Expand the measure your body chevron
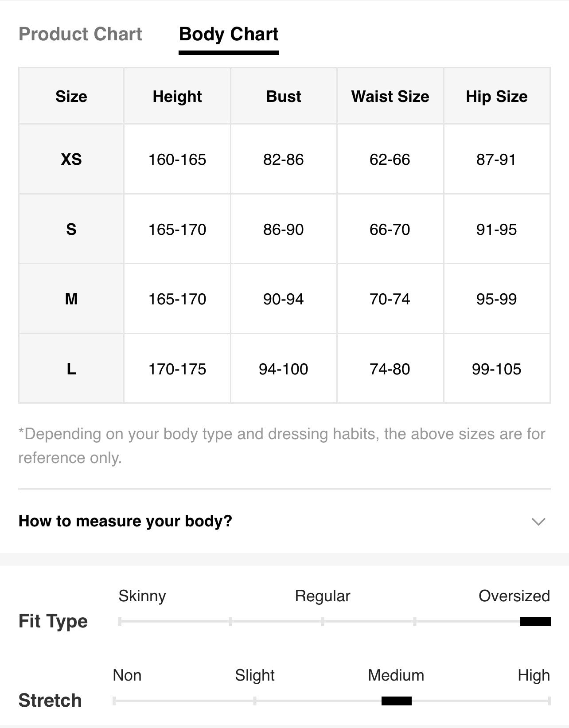Image resolution: width=569 pixels, height=728 pixels. tap(538, 522)
